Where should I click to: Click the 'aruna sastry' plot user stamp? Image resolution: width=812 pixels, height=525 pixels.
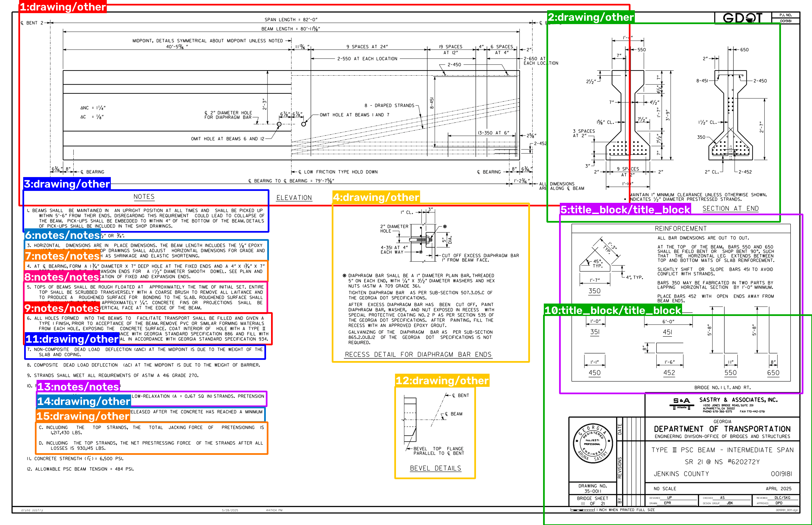(32, 510)
